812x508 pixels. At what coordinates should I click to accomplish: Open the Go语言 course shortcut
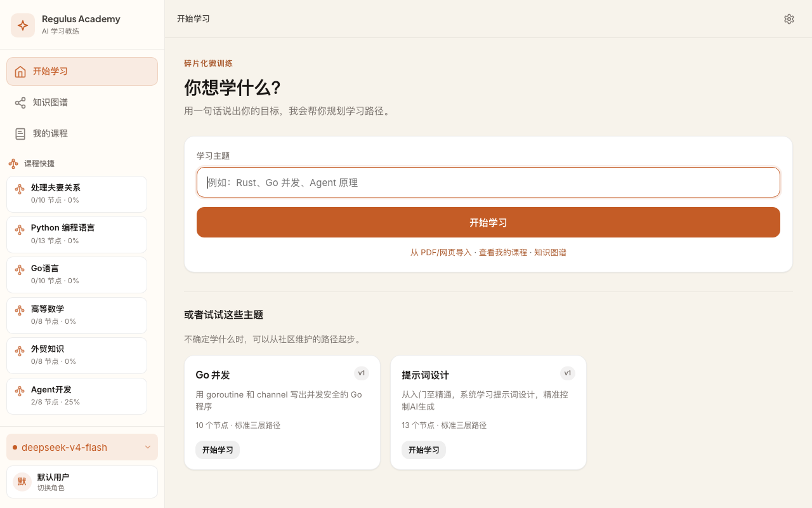(77, 275)
